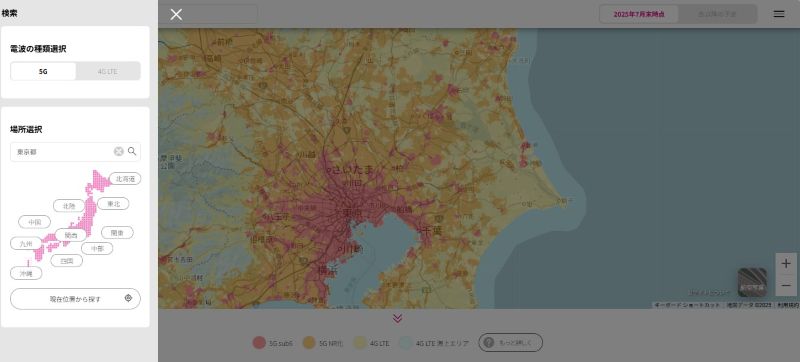Close the search panel with the X icon
The height and width of the screenshot is (362, 800).
176,14
